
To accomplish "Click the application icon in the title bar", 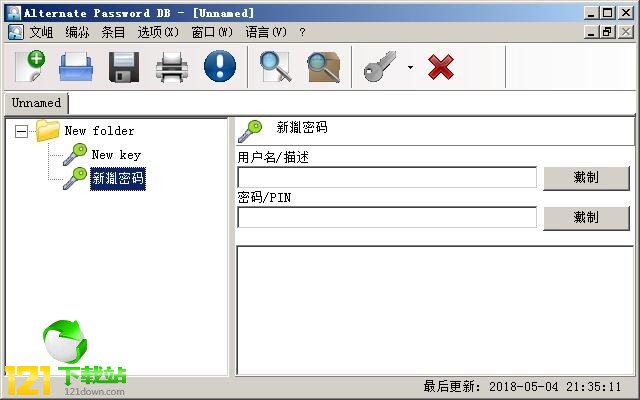I will [x=13, y=13].
